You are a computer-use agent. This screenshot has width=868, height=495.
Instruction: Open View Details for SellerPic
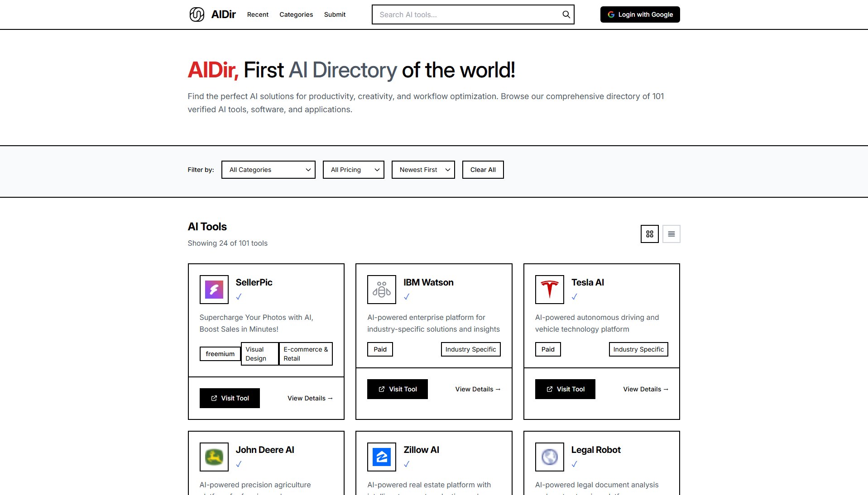pyautogui.click(x=310, y=398)
